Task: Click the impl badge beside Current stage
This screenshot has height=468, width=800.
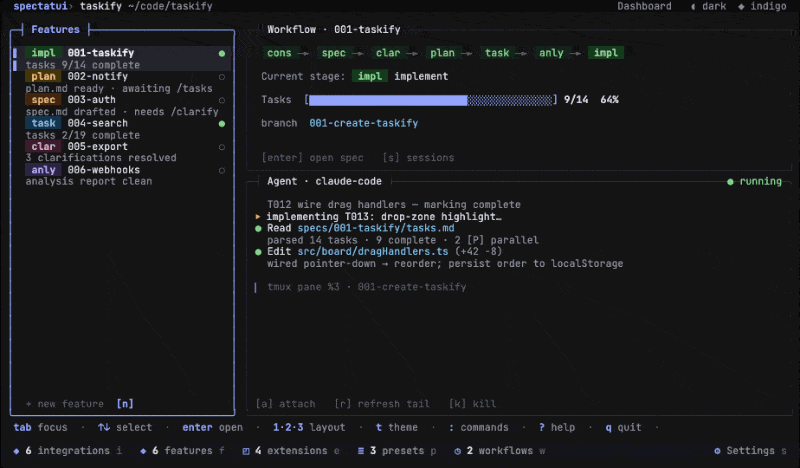Action: (370, 77)
